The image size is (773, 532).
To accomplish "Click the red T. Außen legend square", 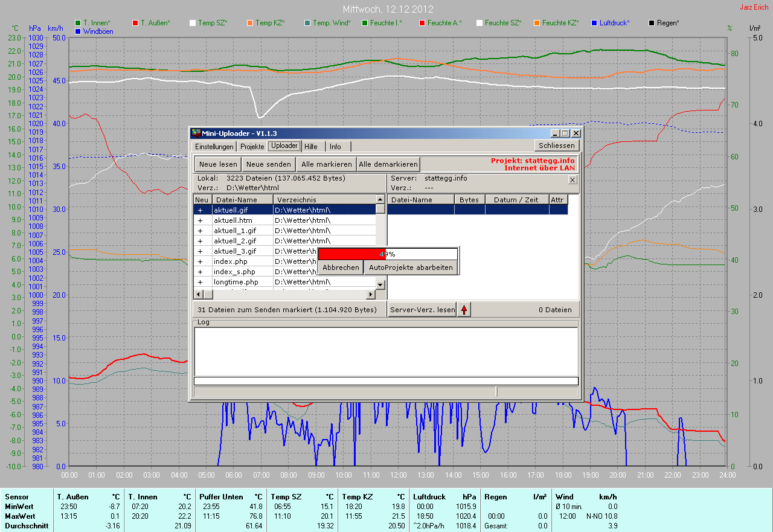I will 135,23.
